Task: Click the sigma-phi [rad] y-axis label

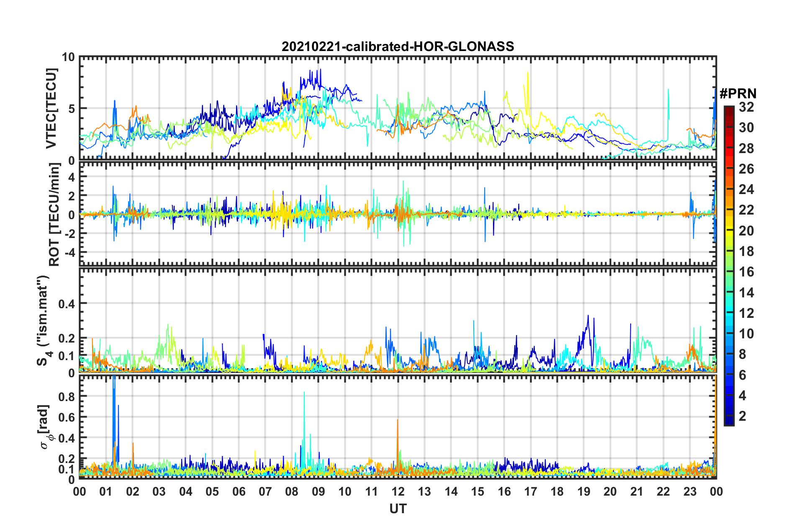Action: pos(45,427)
